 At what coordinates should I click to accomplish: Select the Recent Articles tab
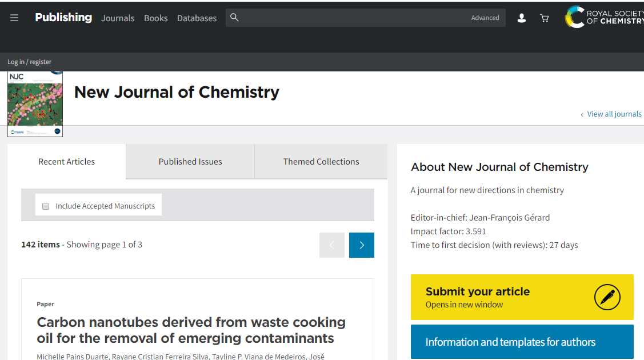coord(67,162)
